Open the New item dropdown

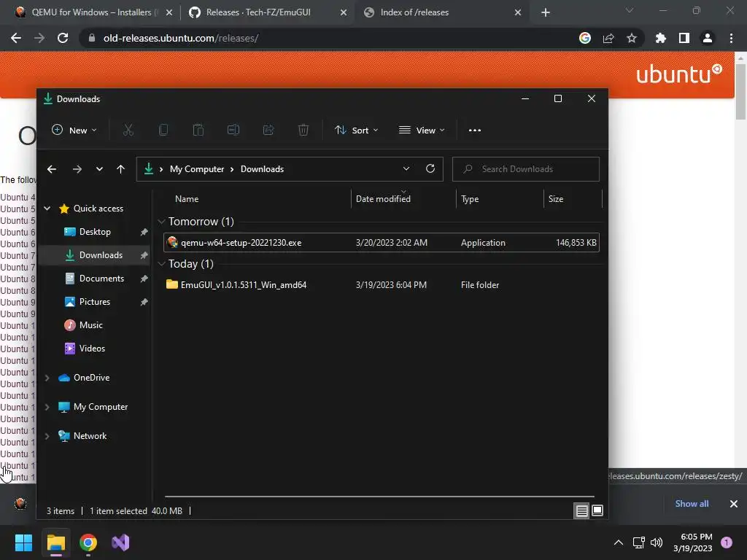74,130
